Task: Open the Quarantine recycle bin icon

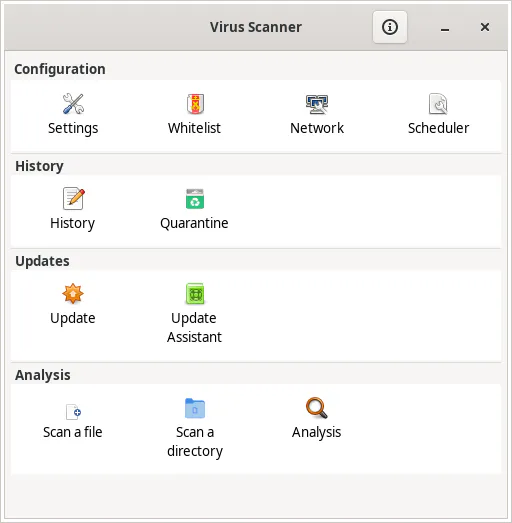Action: (195, 199)
